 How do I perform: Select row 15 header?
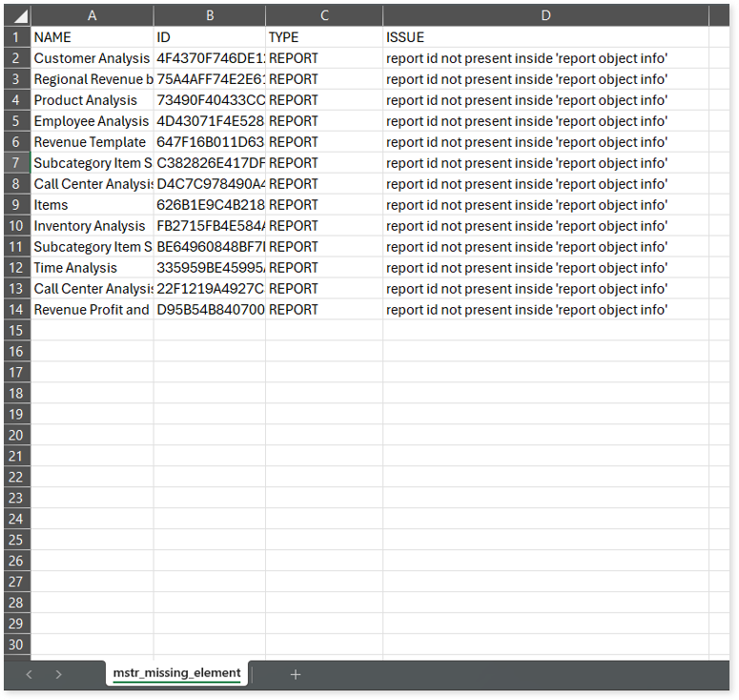[16, 330]
